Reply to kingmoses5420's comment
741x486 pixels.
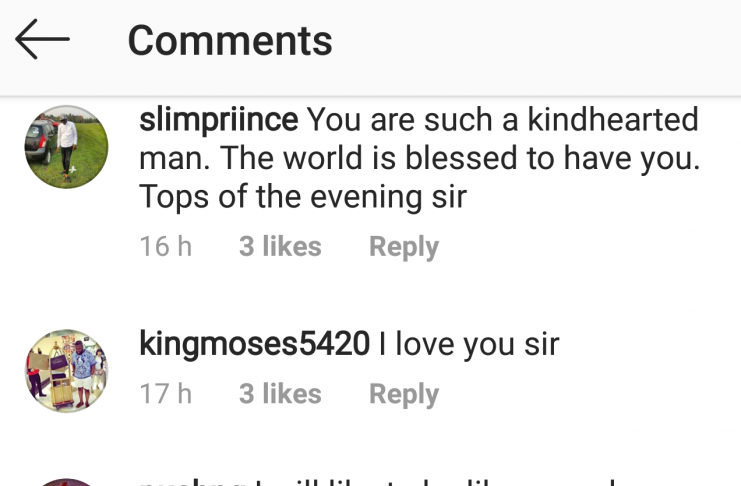click(403, 394)
